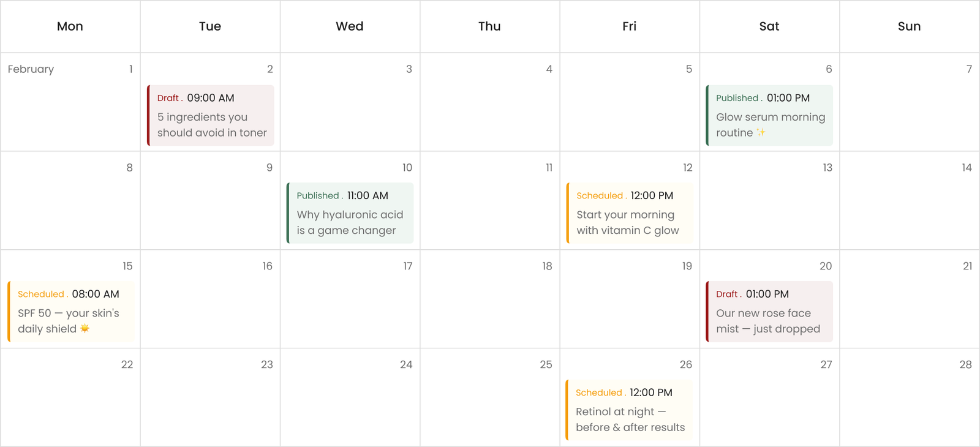The height and width of the screenshot is (447, 980).
Task: Click the Draft status label on February 2
Action: (x=168, y=98)
